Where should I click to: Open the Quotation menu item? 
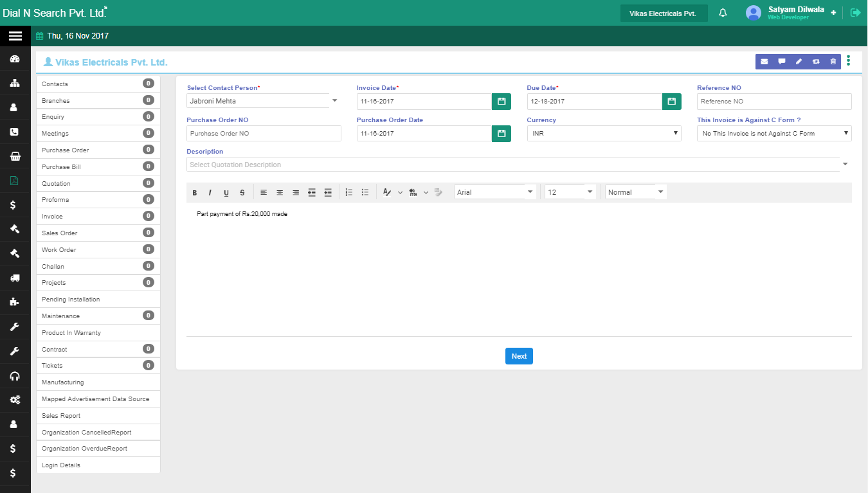coord(98,183)
